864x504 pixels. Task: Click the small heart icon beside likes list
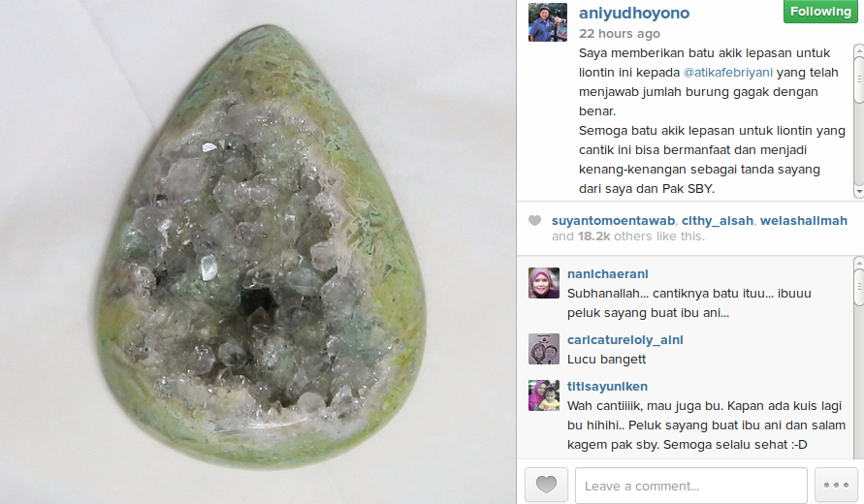[534, 221]
